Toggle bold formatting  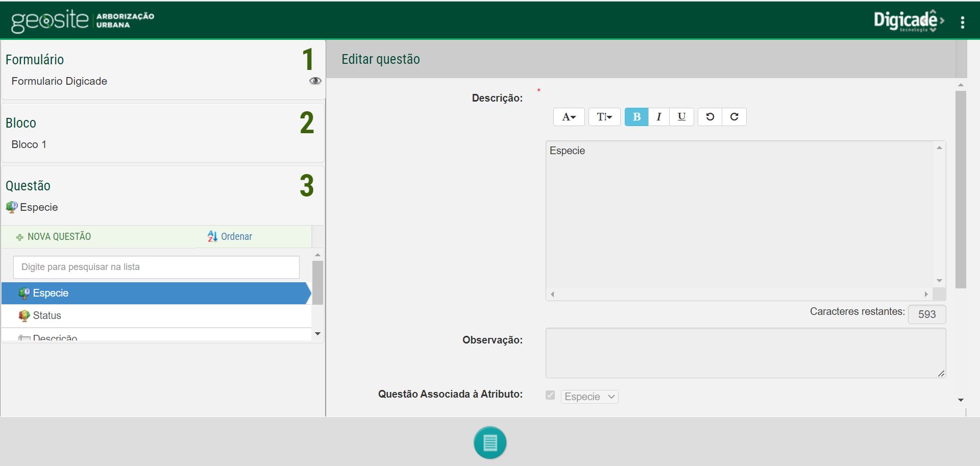tap(636, 117)
